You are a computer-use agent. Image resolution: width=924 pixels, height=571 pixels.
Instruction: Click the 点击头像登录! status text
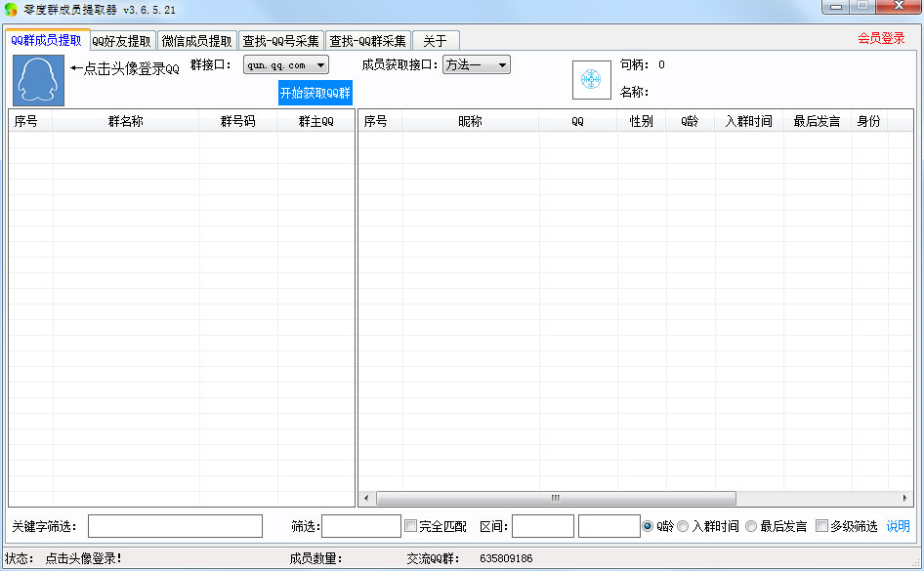click(x=83, y=558)
